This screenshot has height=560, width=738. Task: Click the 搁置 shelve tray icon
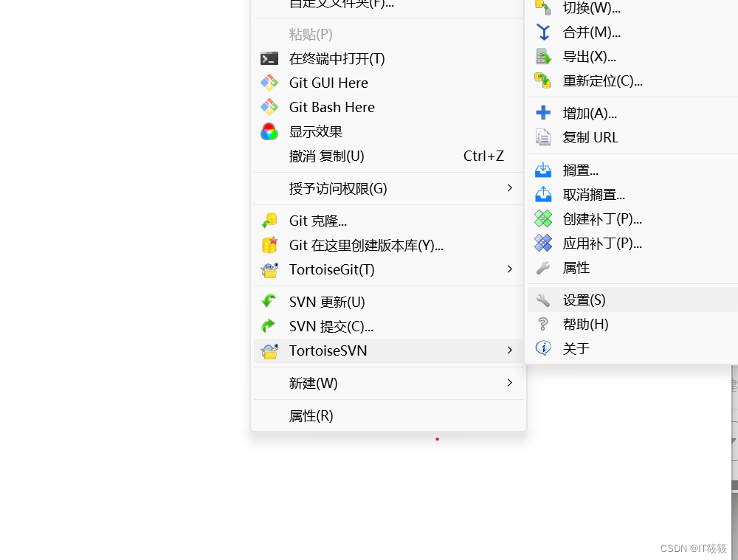(543, 170)
